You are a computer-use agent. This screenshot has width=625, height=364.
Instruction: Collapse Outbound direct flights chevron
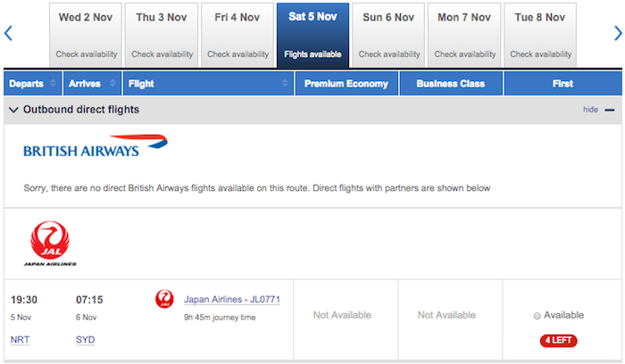tap(13, 110)
